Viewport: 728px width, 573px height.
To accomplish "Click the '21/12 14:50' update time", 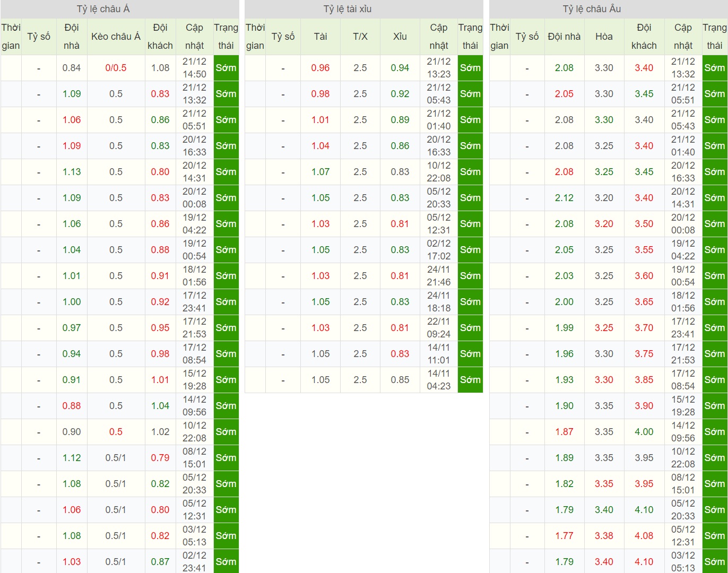I will pyautogui.click(x=194, y=68).
